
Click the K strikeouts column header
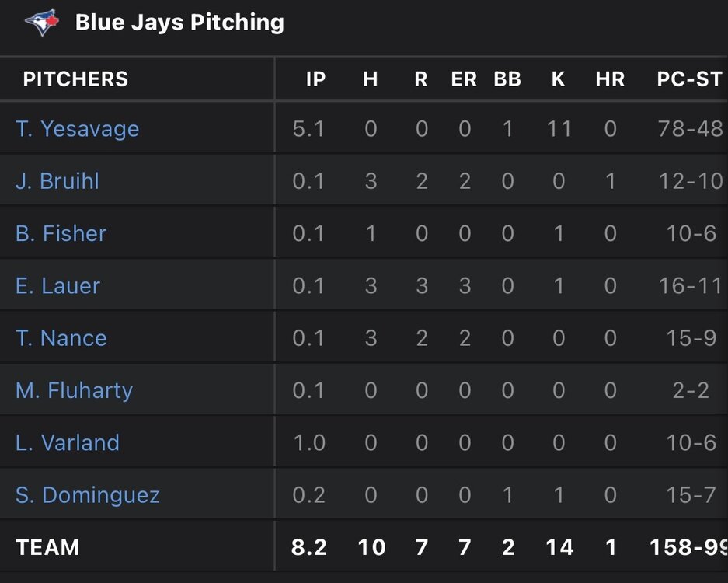coord(558,79)
